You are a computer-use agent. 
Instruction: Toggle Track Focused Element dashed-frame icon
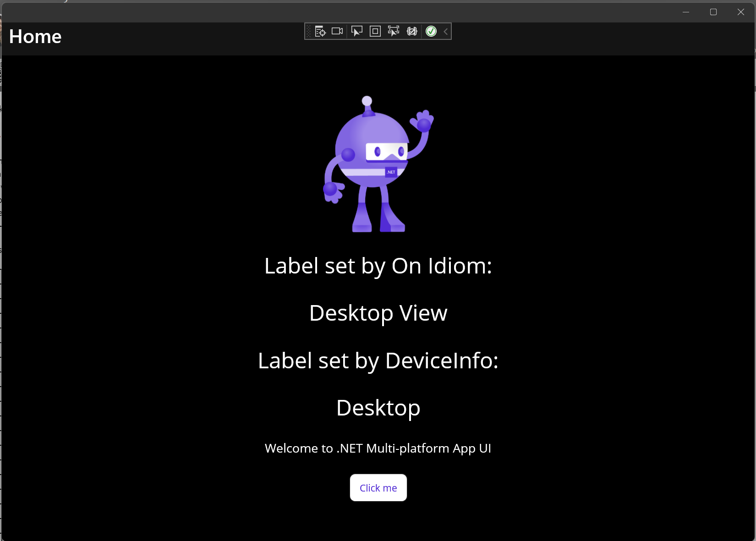[x=394, y=31]
